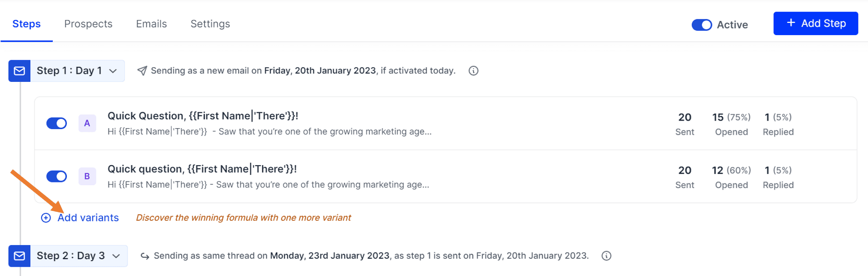Image resolution: width=868 pixels, height=276 pixels.
Task: Switch to the Prospects tab
Action: (x=88, y=23)
